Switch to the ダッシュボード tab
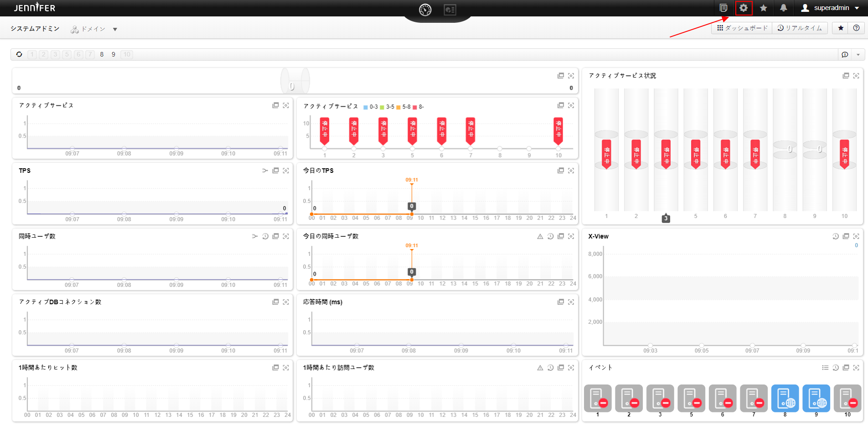868x426 pixels. click(742, 28)
